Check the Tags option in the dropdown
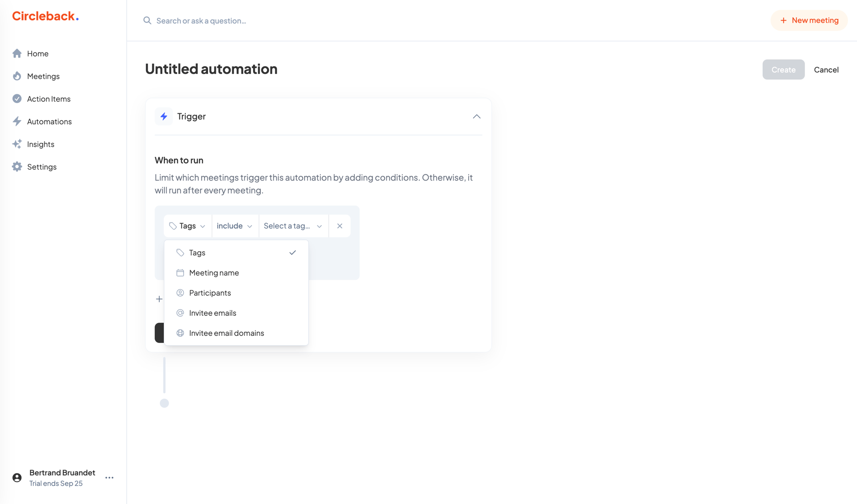This screenshot has width=857, height=504. click(197, 252)
